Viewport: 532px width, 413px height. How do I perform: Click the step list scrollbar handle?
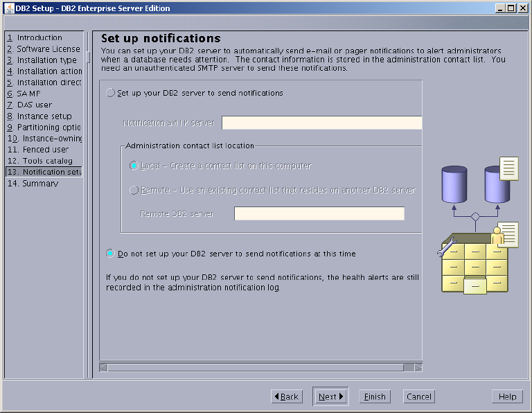[88, 57]
